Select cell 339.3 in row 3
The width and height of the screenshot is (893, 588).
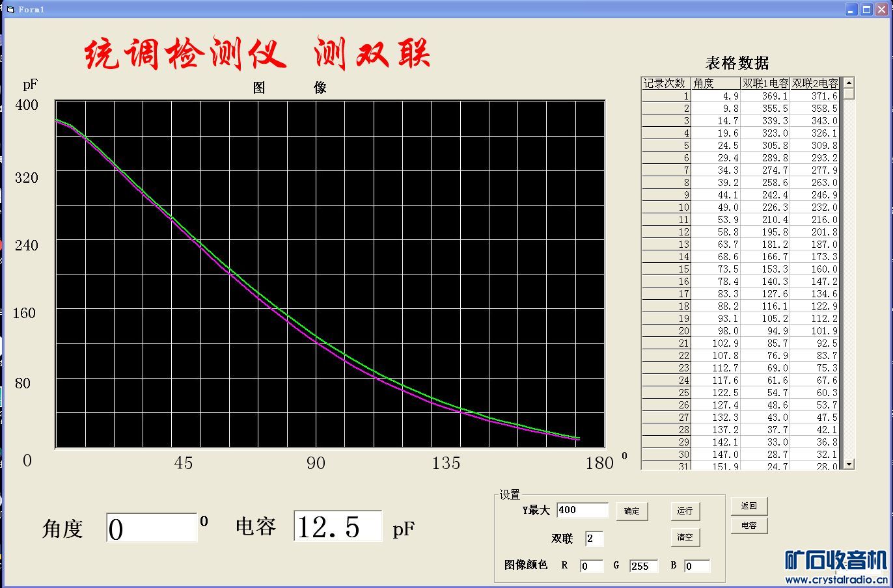[765, 121]
